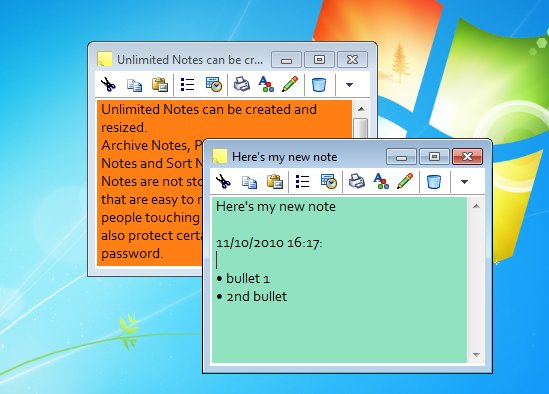Insert date/time stamp in green note
This screenshot has width=549, height=394.
pyautogui.click(x=328, y=181)
